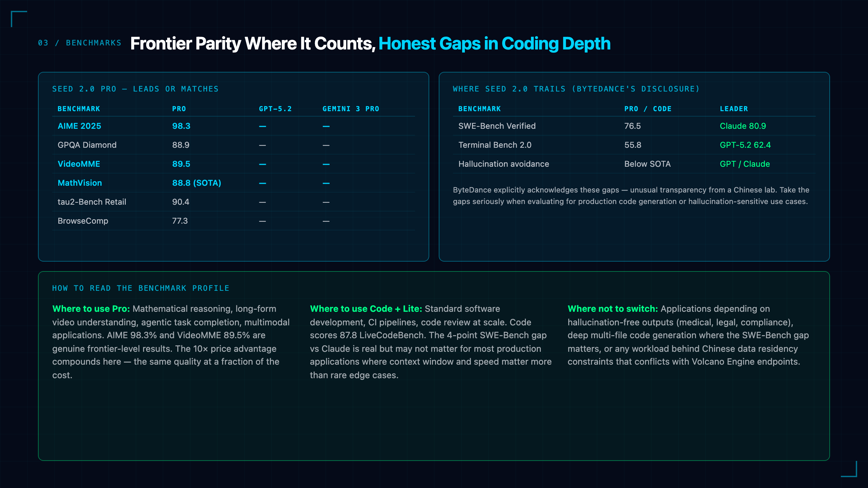Click the 'Where to use Code + Lite' heading
Image resolution: width=868 pixels, height=488 pixels.
(366, 309)
